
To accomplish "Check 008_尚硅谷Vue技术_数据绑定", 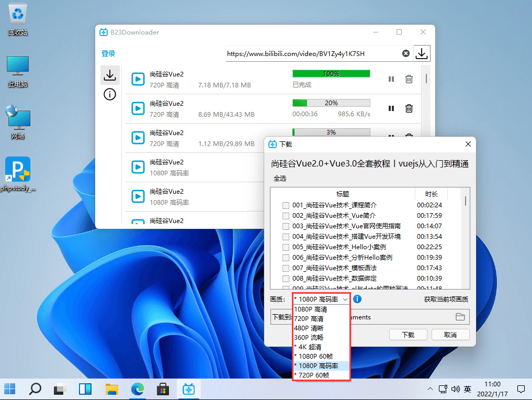I will pyautogui.click(x=286, y=279).
